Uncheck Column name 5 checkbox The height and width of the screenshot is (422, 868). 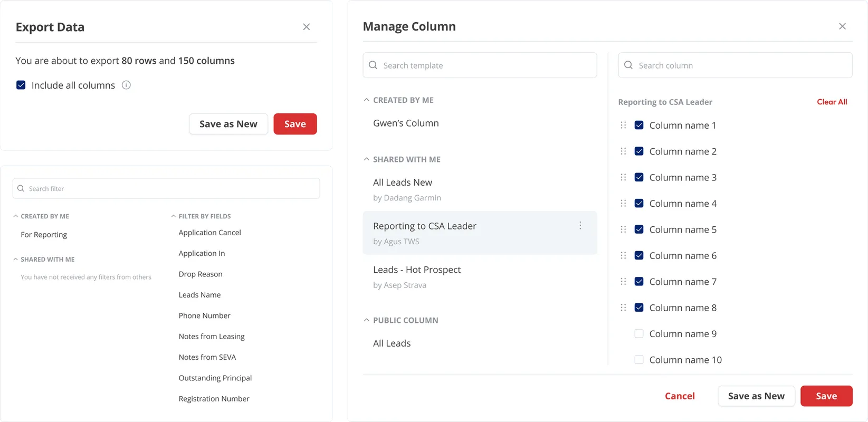pos(639,229)
